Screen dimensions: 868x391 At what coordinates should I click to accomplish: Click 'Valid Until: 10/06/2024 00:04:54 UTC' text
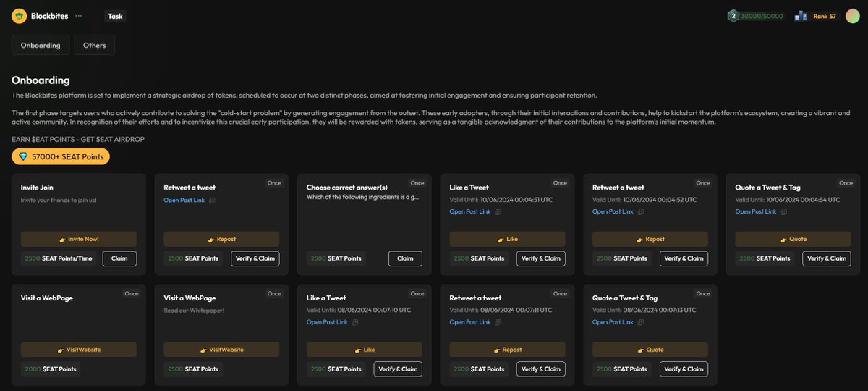(787, 199)
